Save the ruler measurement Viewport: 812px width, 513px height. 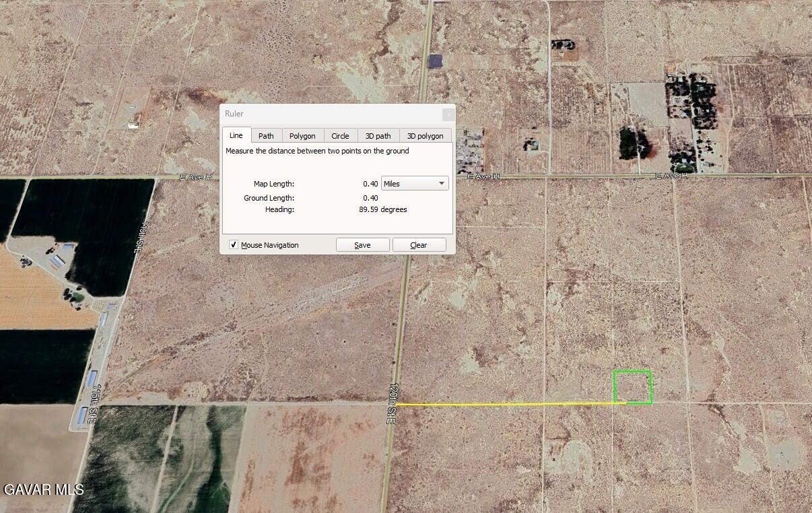pos(362,245)
